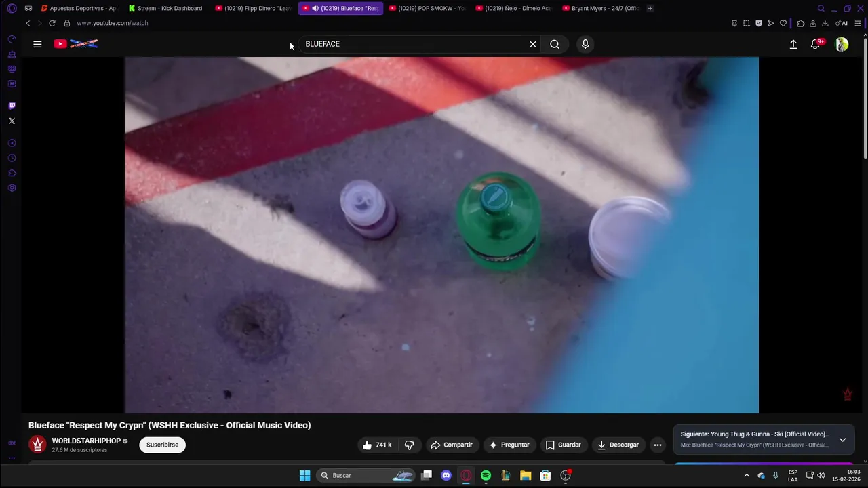
Task: Open Windows Start menu
Action: point(304,475)
